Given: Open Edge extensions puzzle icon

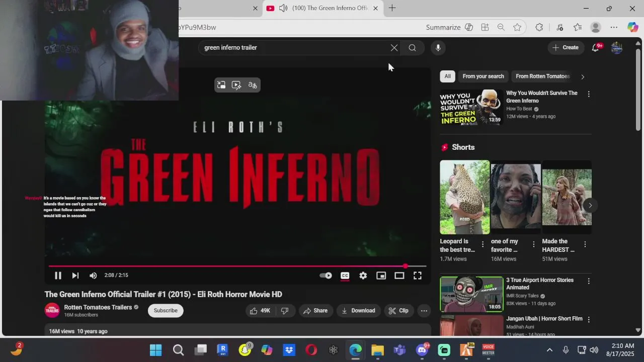Looking at the screenshot, I should [539, 27].
